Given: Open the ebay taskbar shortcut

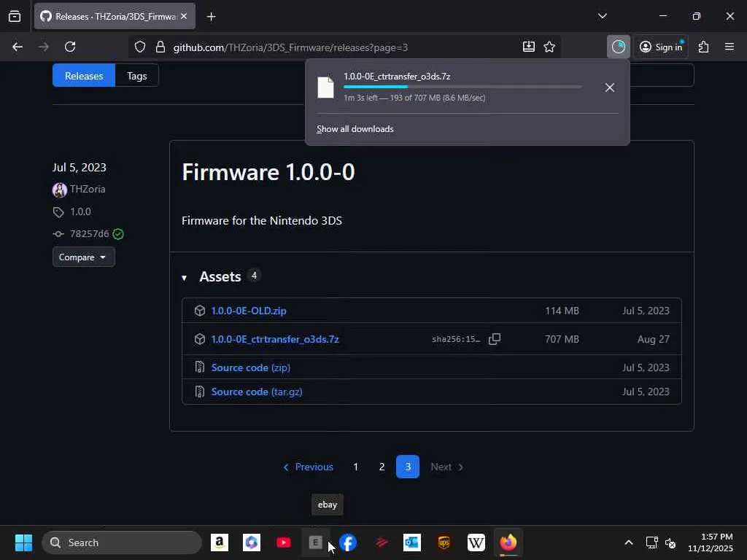Looking at the screenshot, I should click(315, 542).
